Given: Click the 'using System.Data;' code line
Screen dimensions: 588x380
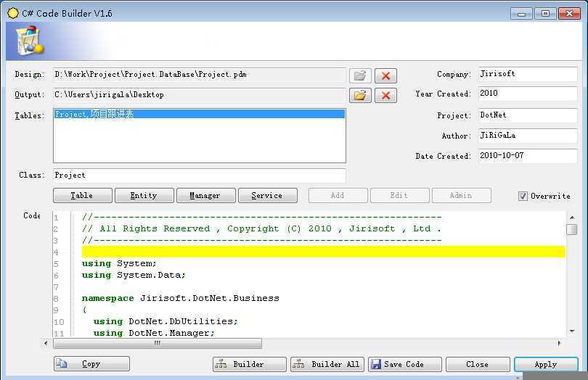Looking at the screenshot, I should [x=134, y=275].
